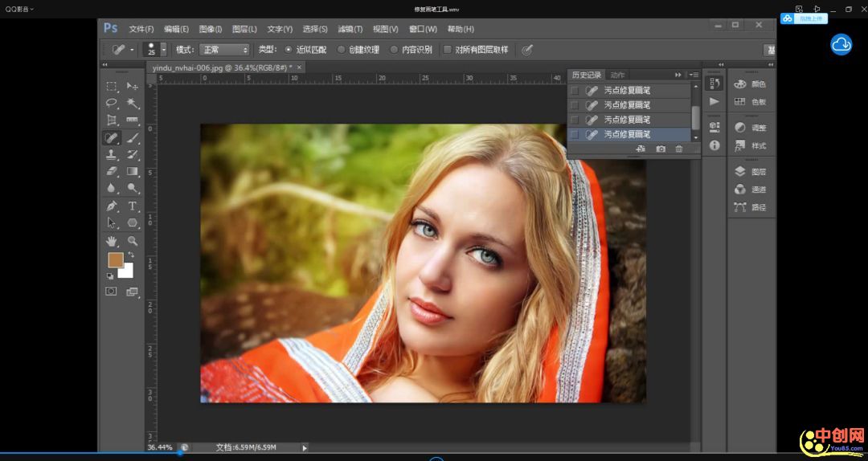Check 对所有图层取样 checkbox
Viewport: 868px width, 461px height.
tap(448, 50)
